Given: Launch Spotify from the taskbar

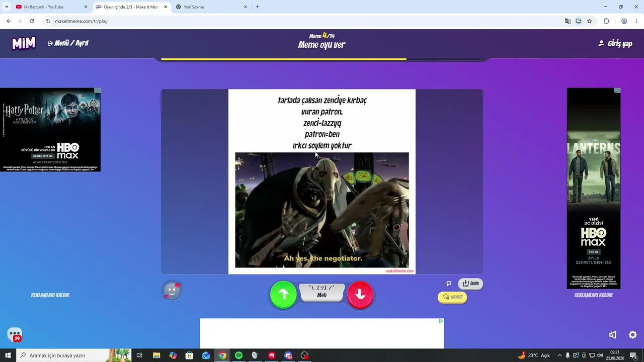Looking at the screenshot, I should tap(238, 355).
